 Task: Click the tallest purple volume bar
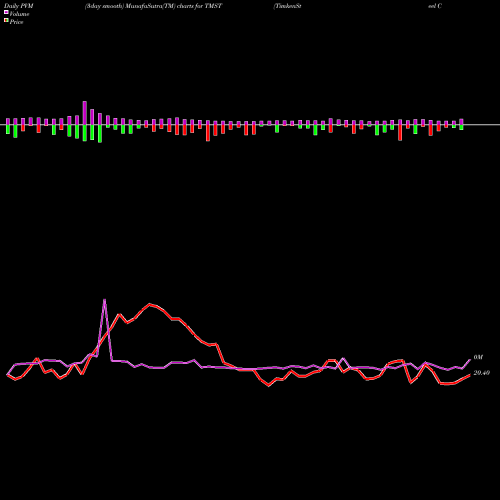[85, 113]
